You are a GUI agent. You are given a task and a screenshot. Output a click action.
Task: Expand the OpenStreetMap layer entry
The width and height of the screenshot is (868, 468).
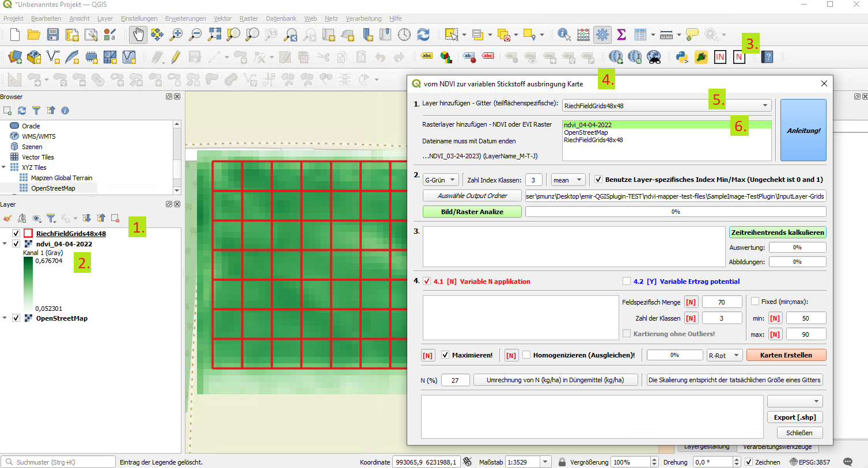click(5, 318)
